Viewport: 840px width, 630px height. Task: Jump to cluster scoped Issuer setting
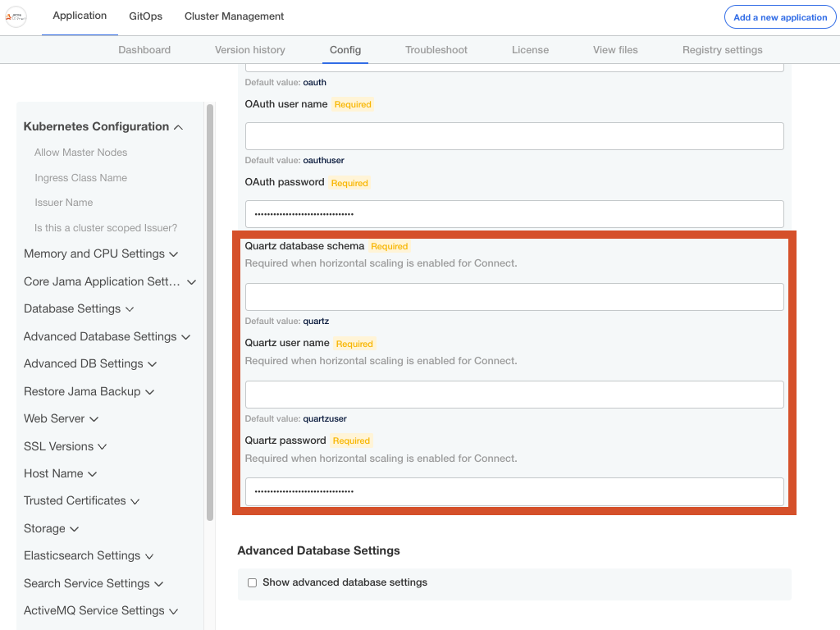[x=106, y=228]
